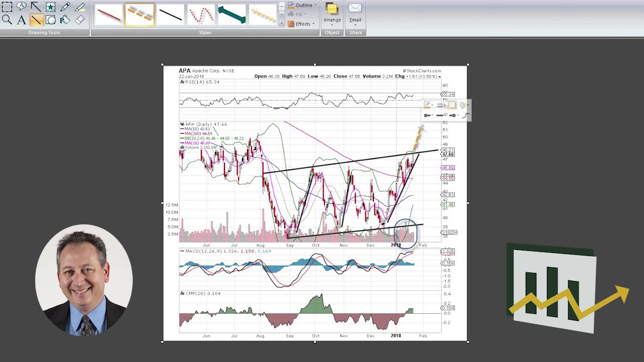Image resolution: width=644 pixels, height=362 pixels.
Task: Choose the plain black line style
Action: click(x=170, y=15)
